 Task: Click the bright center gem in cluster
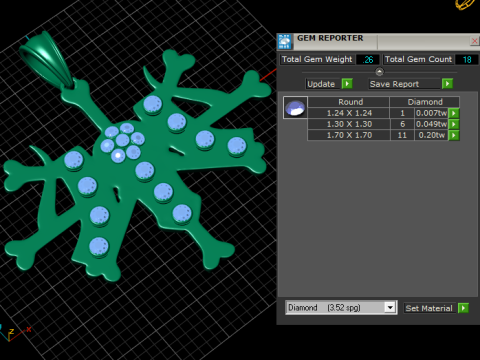click(x=118, y=155)
